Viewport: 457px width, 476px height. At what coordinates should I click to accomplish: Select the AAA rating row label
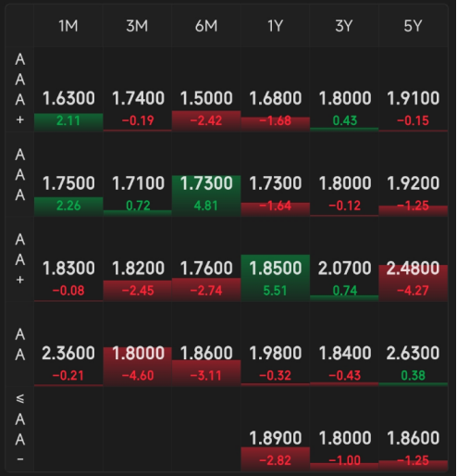pyautogui.click(x=19, y=175)
